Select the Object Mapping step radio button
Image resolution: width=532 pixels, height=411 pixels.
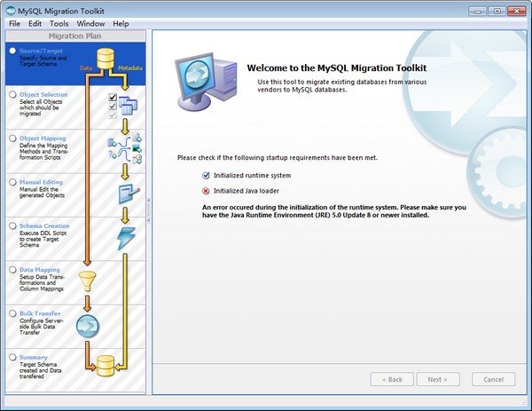12,138
